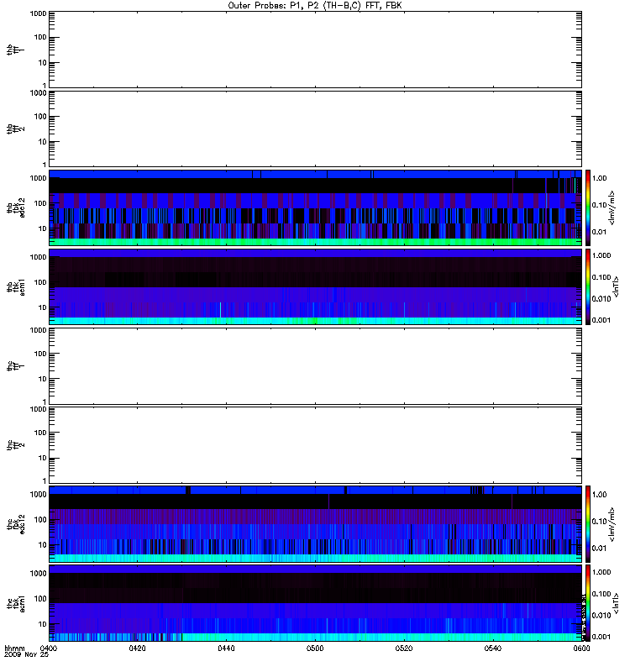Image resolution: width=630 pixels, height=672 pixels.
Task: Click the plot title "Outer Probes: P1, P2 (TH-B,C) FFT, FBK"
Action: pos(314,6)
